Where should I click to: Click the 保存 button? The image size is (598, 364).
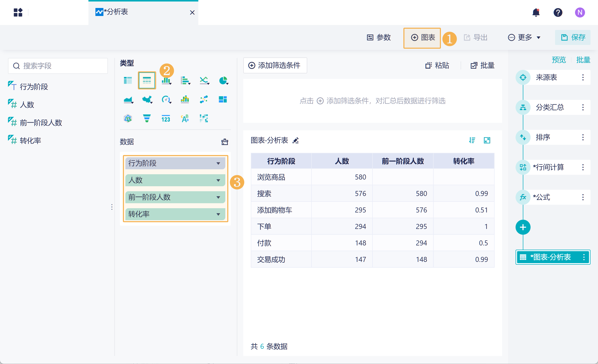(x=573, y=37)
